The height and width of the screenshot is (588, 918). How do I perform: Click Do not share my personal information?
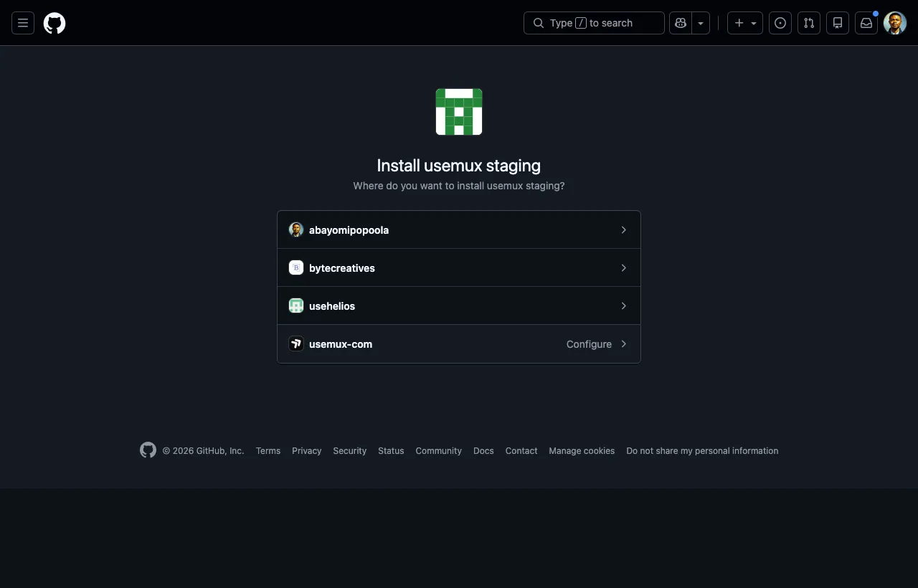click(702, 451)
